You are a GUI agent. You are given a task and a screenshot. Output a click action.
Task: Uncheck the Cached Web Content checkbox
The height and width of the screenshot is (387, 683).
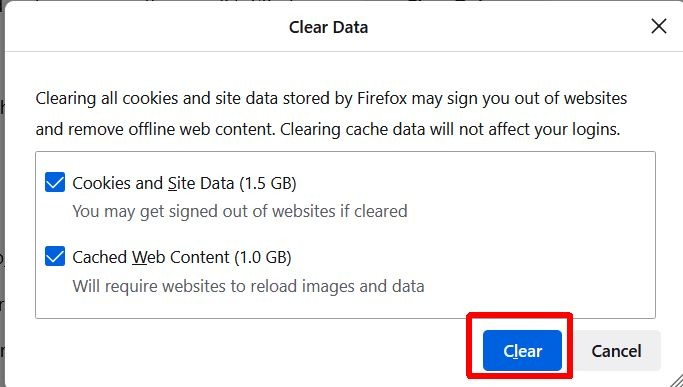point(55,256)
